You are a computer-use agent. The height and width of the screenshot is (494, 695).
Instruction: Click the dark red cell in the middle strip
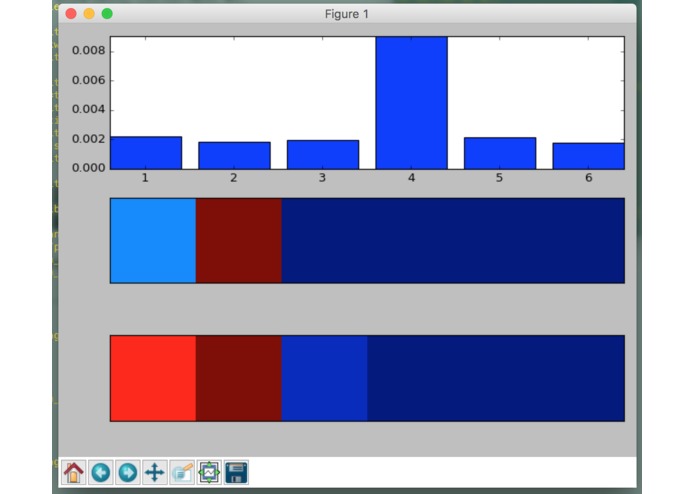click(x=238, y=241)
